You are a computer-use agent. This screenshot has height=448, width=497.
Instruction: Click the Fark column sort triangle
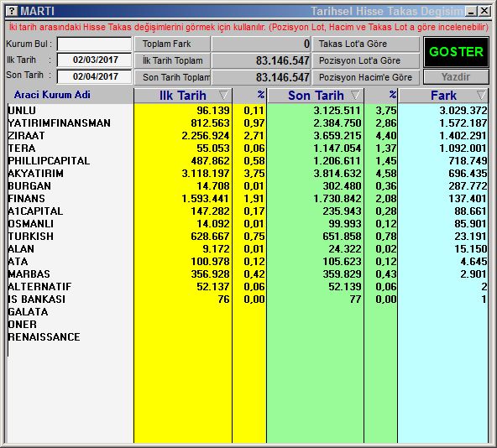click(x=482, y=95)
